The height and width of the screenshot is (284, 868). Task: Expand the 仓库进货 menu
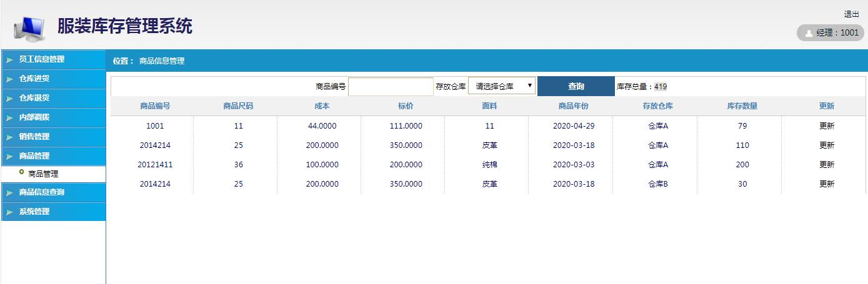(x=53, y=79)
